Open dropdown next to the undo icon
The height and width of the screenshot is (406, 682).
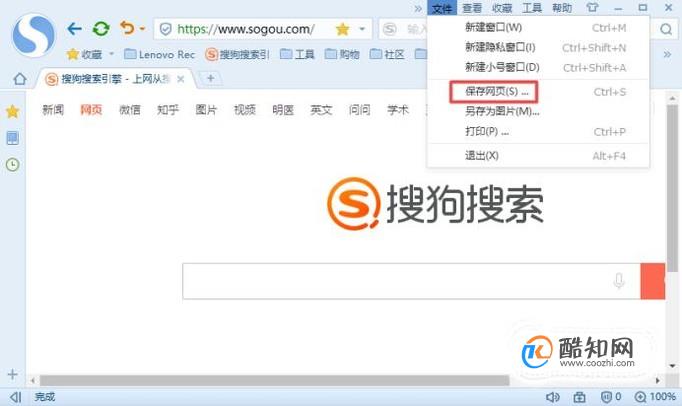click(142, 29)
